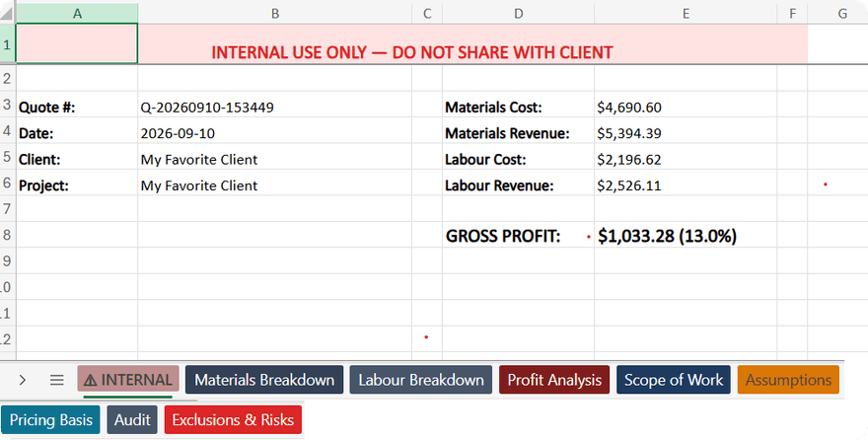The width and height of the screenshot is (868, 440).
Task: Click the Materials Cost: label
Action: click(518, 105)
